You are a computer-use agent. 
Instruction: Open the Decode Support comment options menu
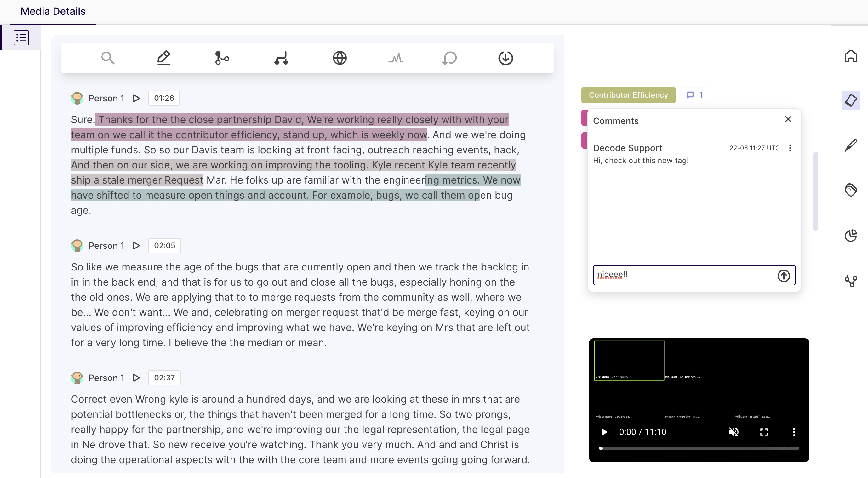(x=790, y=148)
